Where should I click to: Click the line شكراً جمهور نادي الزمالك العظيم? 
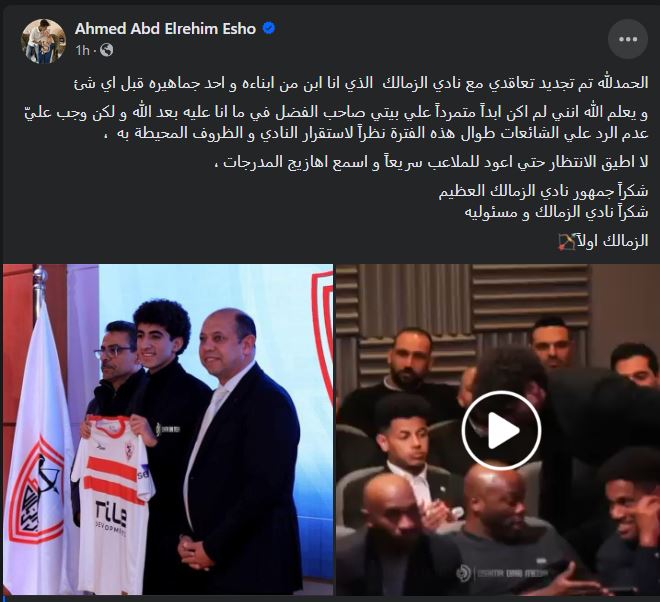point(543,192)
